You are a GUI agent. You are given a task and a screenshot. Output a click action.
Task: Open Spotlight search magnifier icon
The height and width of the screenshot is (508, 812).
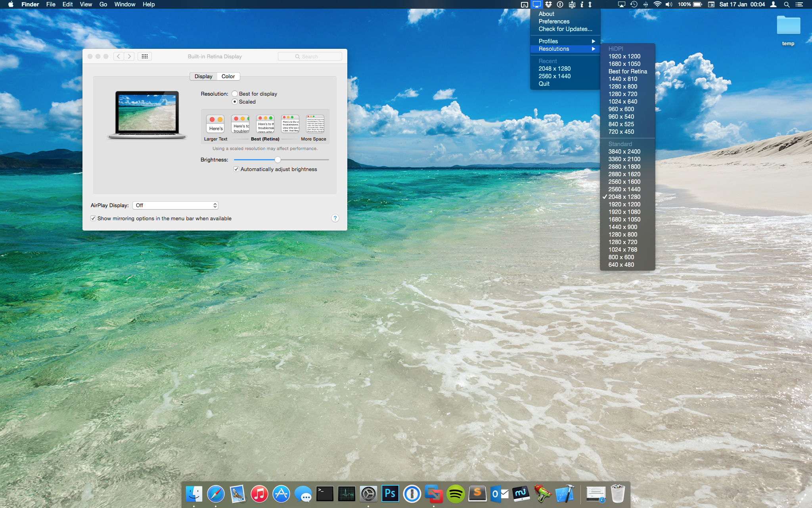(x=787, y=4)
